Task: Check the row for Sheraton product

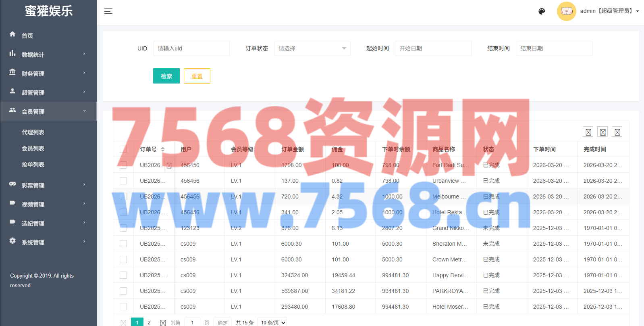Action: pyautogui.click(x=123, y=244)
